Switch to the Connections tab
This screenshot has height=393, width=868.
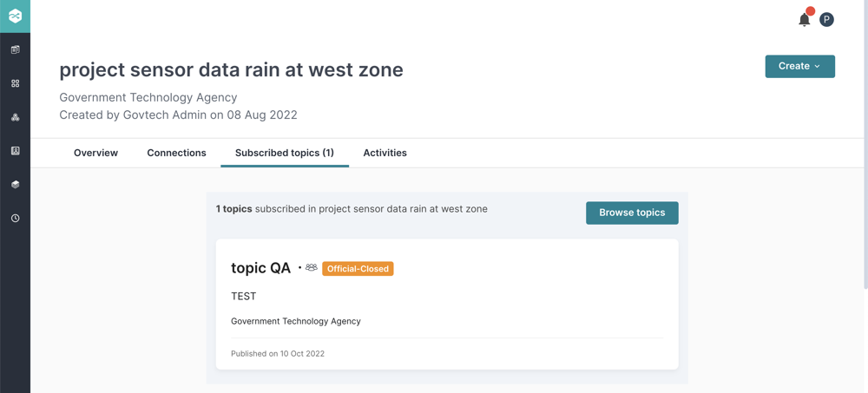pyautogui.click(x=176, y=153)
